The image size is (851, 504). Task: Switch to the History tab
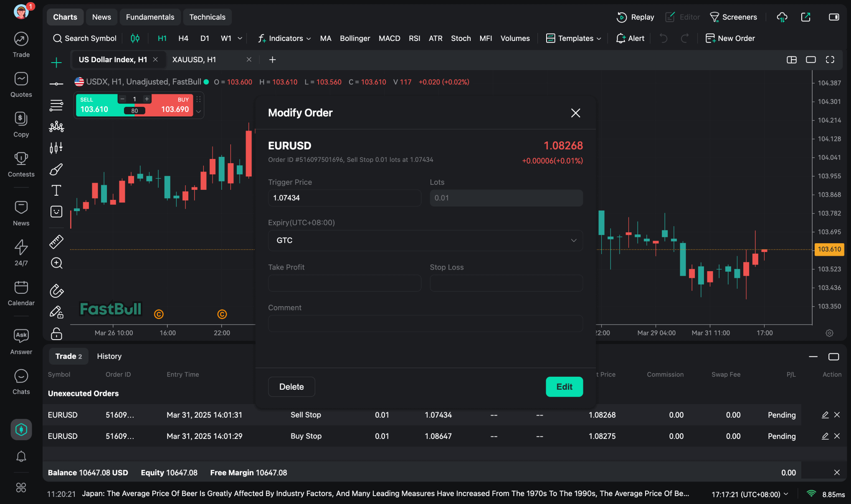(x=109, y=356)
